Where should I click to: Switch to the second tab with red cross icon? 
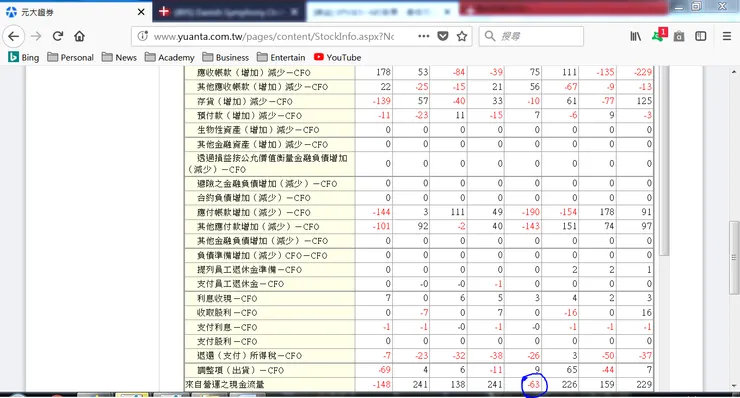pos(229,12)
